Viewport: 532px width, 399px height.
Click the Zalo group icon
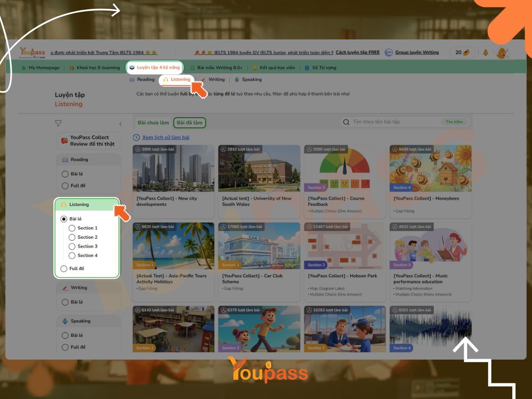click(388, 53)
